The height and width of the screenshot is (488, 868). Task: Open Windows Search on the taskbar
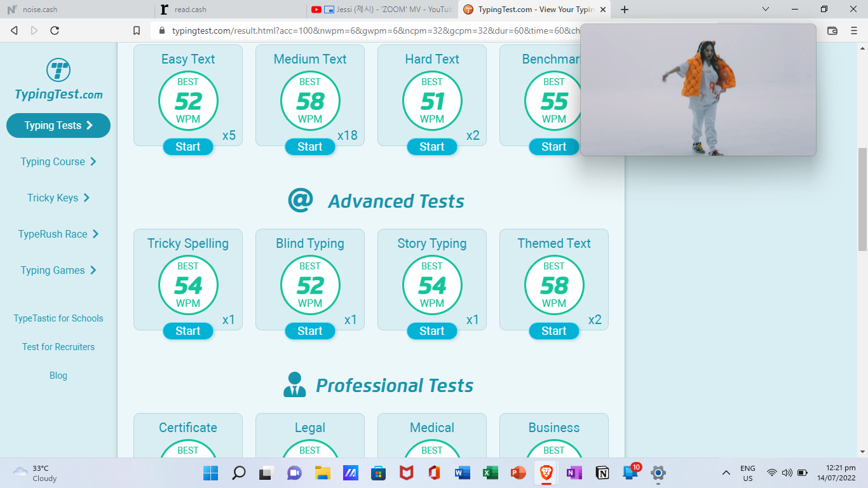pyautogui.click(x=239, y=473)
